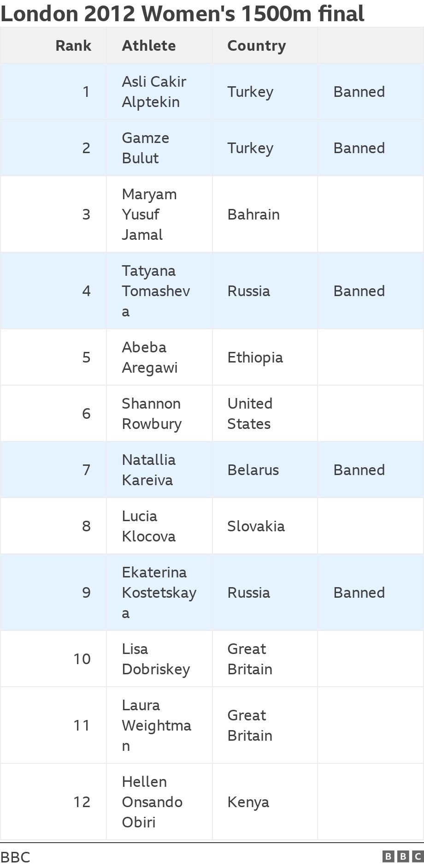Screen dimensions: 424x868
Task: Click the chart title London 2012 Women's 1500m final
Action: click(183, 14)
